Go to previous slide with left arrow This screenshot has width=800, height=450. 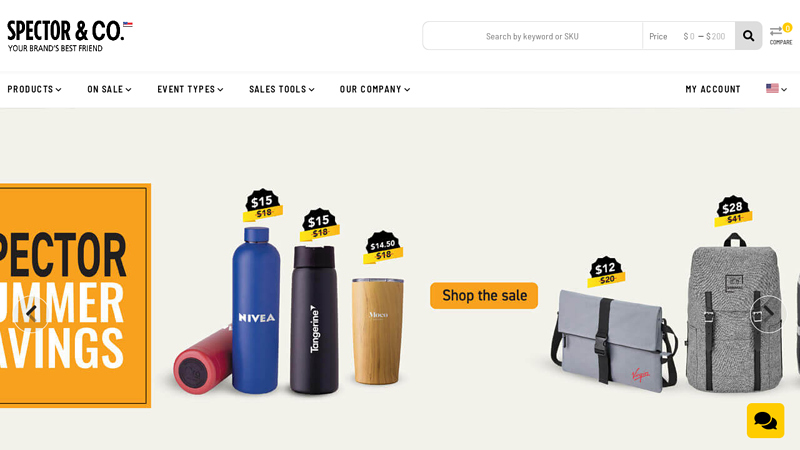pos(32,314)
